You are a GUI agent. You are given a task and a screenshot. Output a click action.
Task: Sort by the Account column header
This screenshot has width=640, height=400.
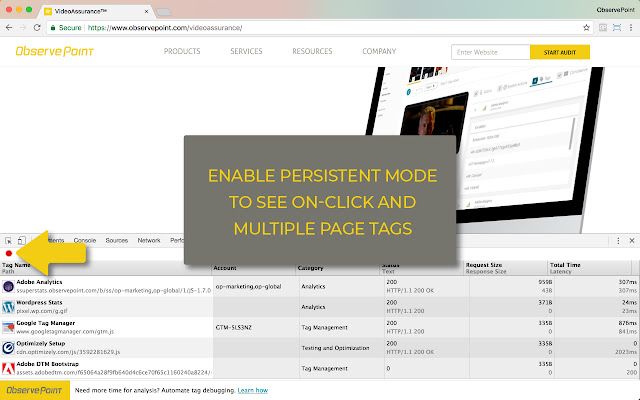[x=225, y=268]
